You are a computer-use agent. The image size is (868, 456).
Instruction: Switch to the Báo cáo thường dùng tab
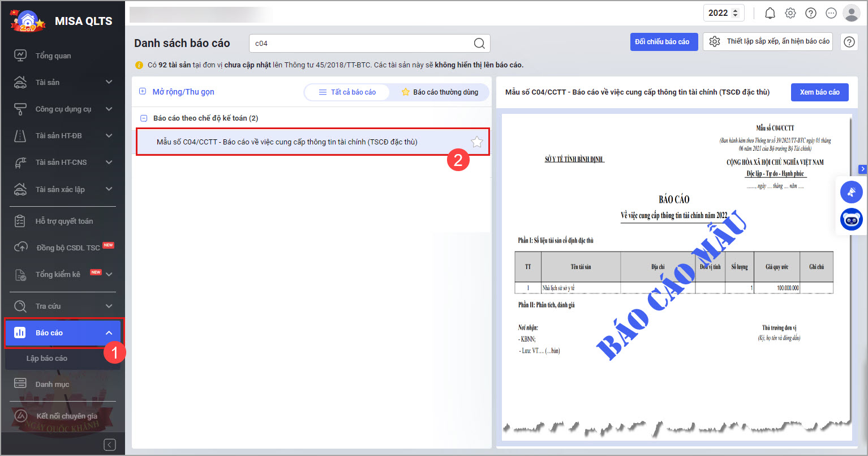click(440, 92)
